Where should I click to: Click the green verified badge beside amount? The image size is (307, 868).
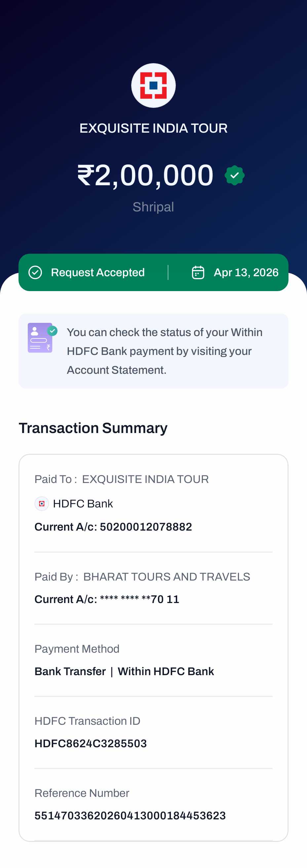[x=234, y=175]
